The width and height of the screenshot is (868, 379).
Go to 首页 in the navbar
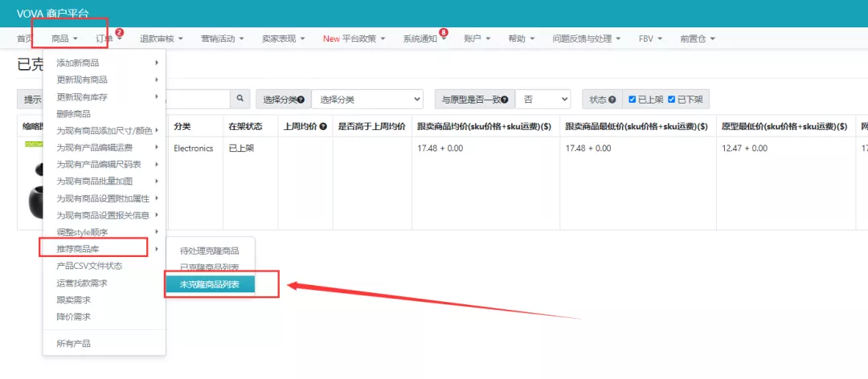click(25, 39)
